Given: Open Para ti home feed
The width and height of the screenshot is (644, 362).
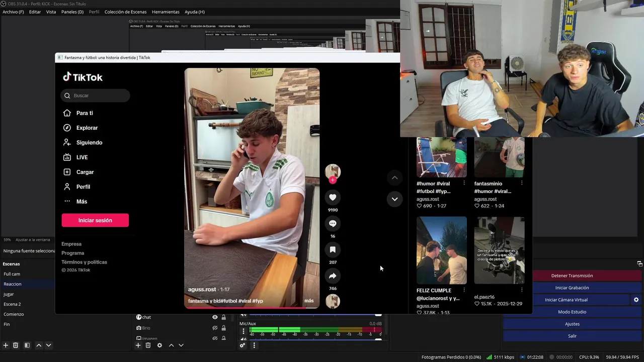Looking at the screenshot, I should pos(78,113).
